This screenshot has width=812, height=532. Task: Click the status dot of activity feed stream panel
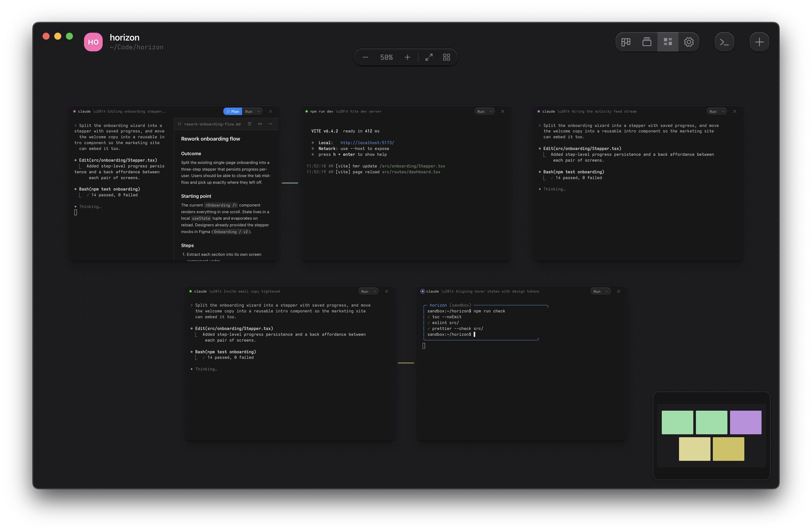(539, 112)
